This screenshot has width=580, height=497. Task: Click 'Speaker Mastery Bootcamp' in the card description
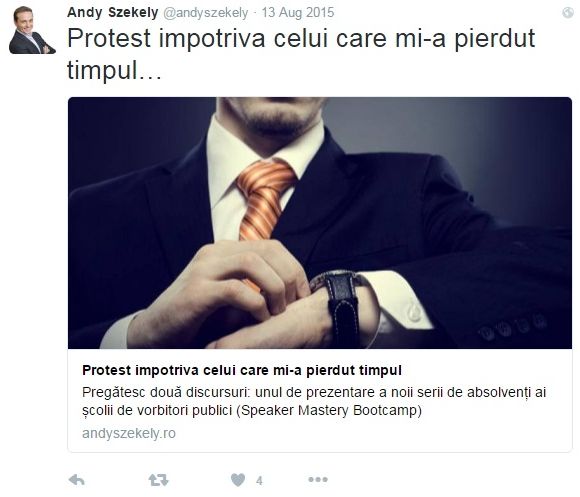(x=329, y=410)
